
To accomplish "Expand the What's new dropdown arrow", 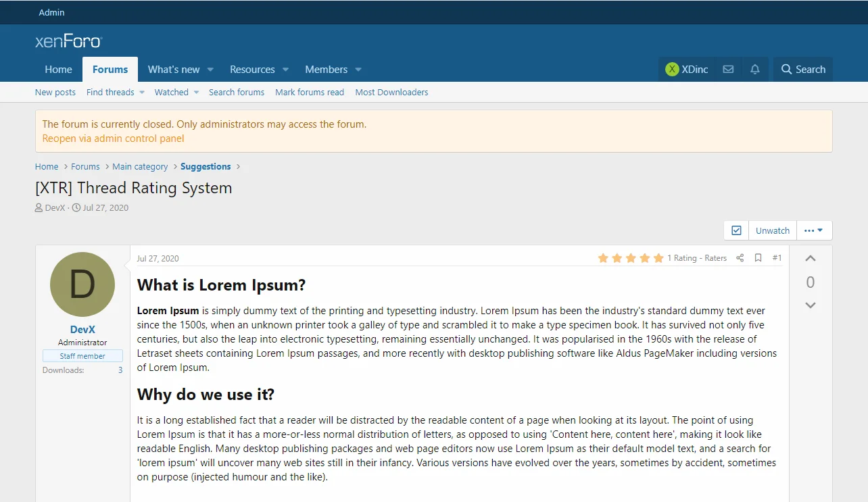I will point(210,70).
